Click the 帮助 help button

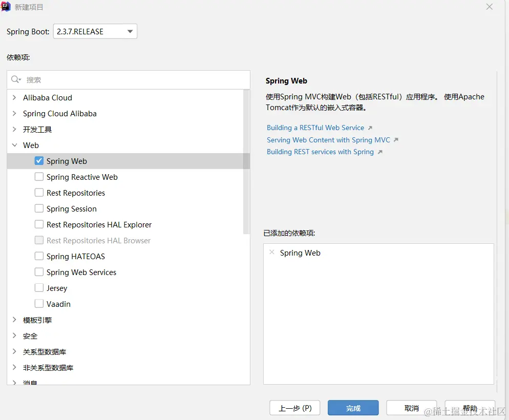tap(470, 408)
